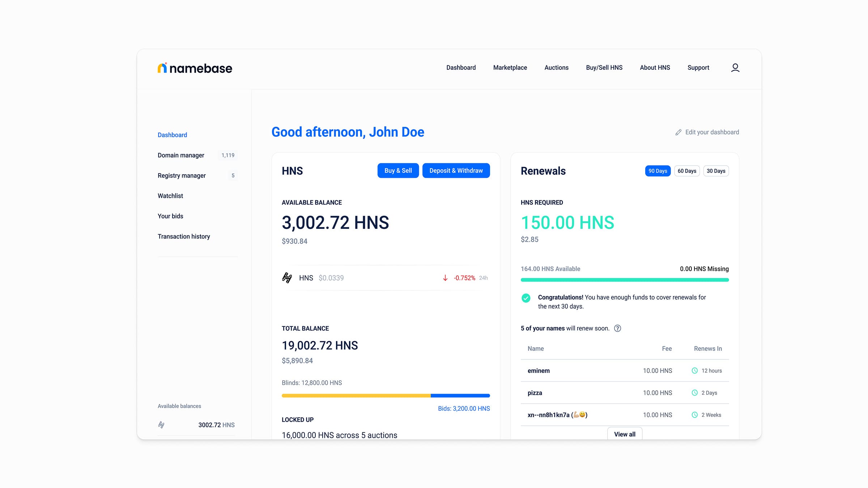Viewport: 868px width, 488px height.
Task: Click the 150.00 HNS required amount
Action: 567,222
